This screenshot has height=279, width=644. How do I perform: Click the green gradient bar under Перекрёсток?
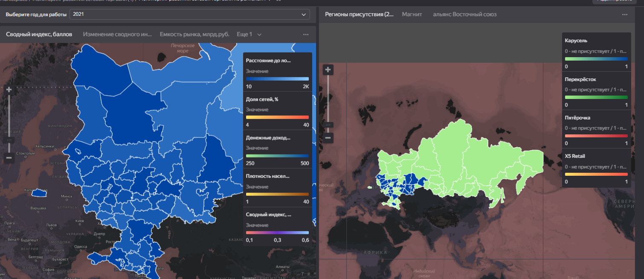[x=596, y=97]
